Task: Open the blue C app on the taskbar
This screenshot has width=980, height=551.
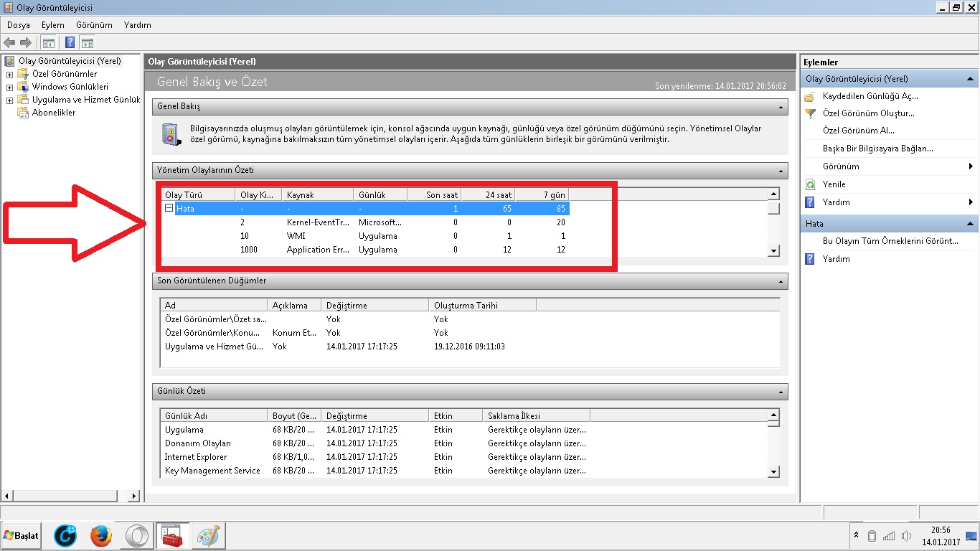Action: pyautogui.click(x=65, y=536)
